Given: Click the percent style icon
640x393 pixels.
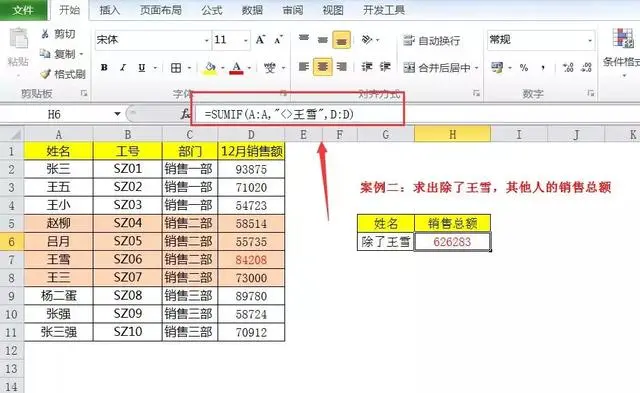Looking at the screenshot, I should coord(524,68).
